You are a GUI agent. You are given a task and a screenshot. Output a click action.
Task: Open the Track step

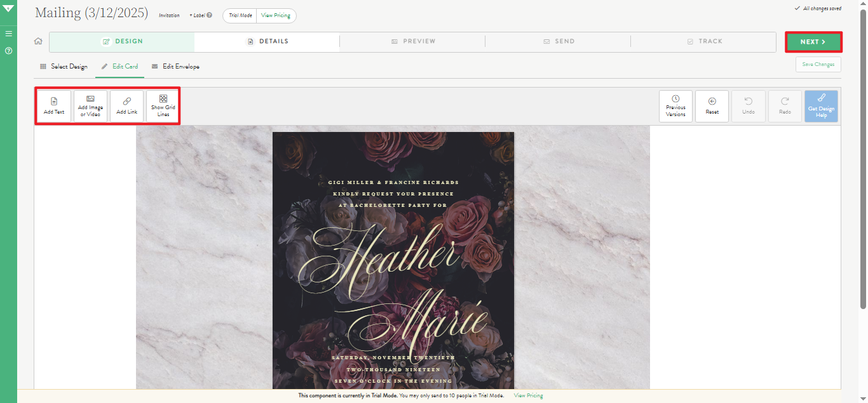703,42
